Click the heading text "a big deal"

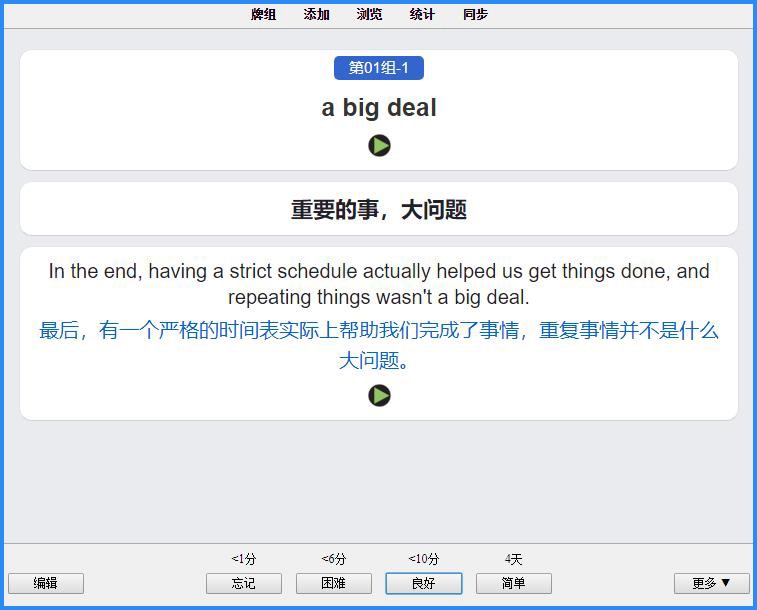click(x=379, y=107)
